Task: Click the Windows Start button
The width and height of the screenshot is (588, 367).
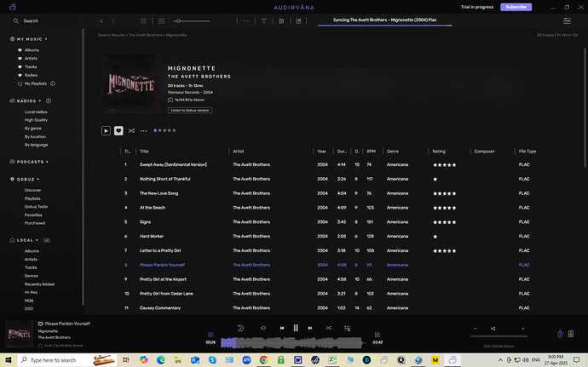Action: 9,360
